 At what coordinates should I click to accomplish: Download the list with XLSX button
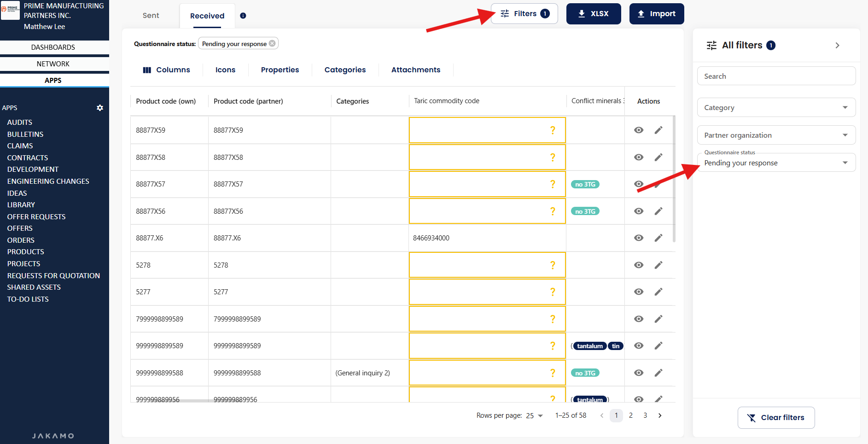click(x=593, y=14)
